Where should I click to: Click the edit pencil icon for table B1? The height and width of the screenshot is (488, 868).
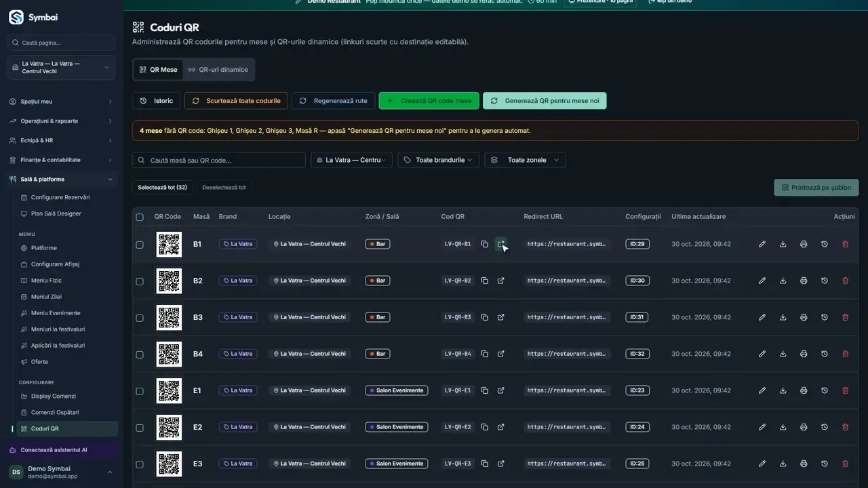point(762,244)
